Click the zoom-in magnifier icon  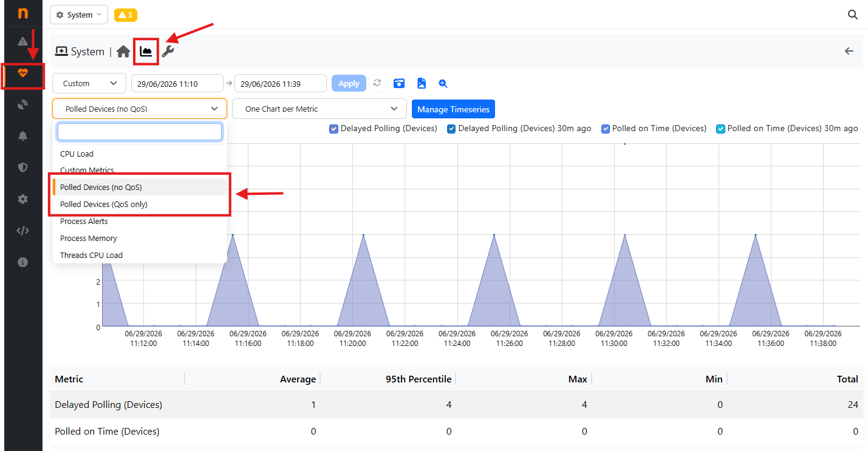443,83
